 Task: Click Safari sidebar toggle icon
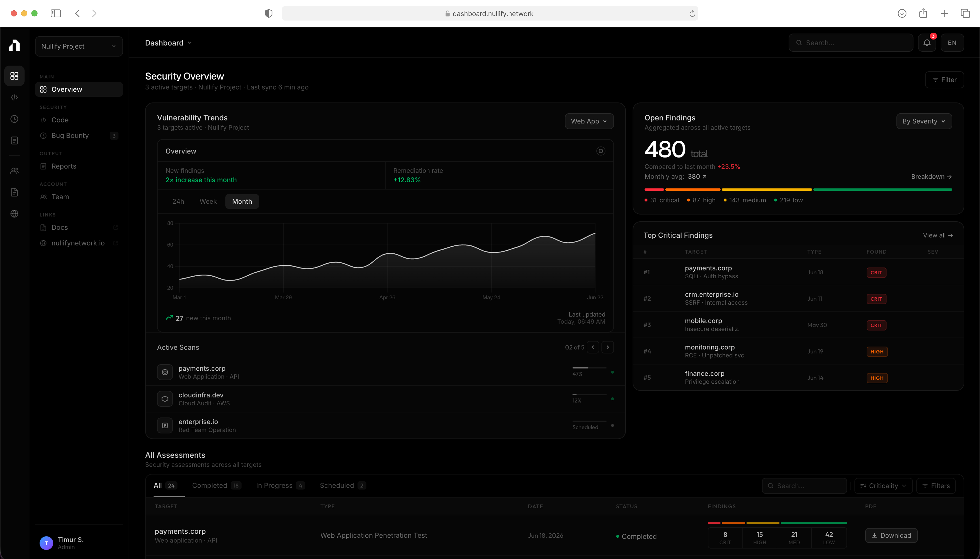coord(56,13)
